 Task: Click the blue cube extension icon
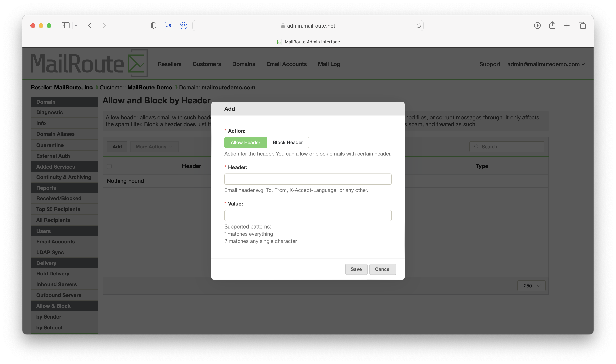coord(183,25)
